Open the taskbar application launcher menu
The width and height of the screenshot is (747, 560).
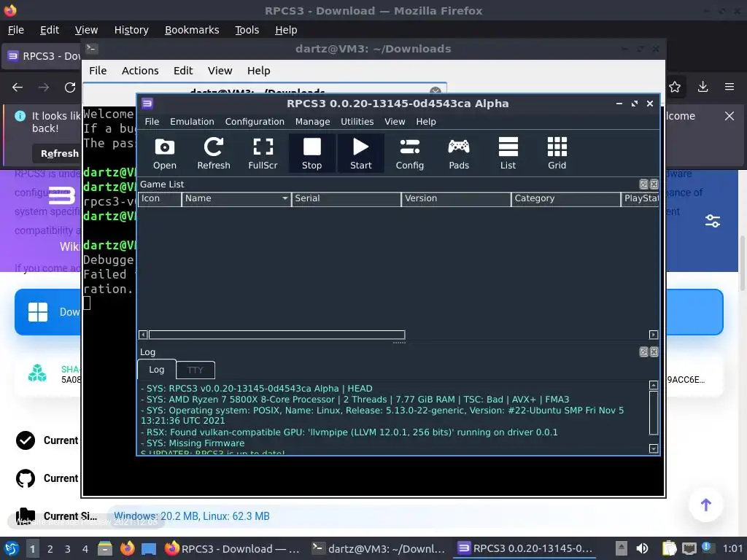[12, 549]
